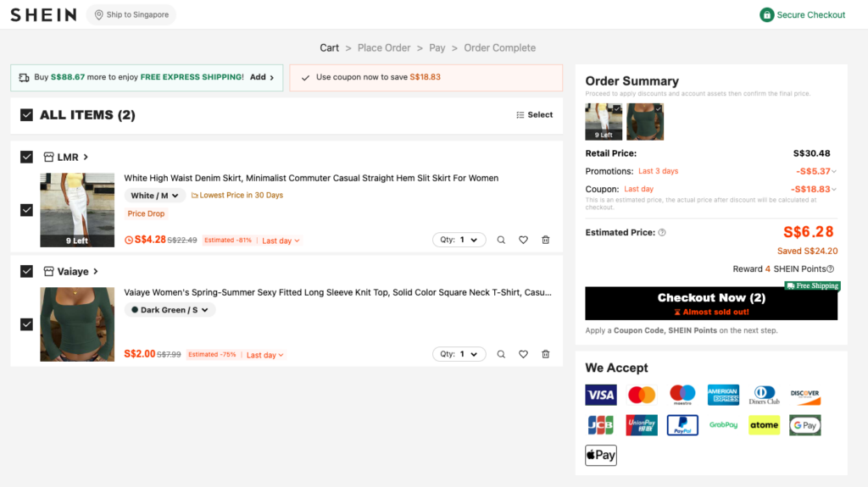Viewport: 868px width, 487px height.
Task: Click the Estimated Price help icon
Action: (x=662, y=233)
